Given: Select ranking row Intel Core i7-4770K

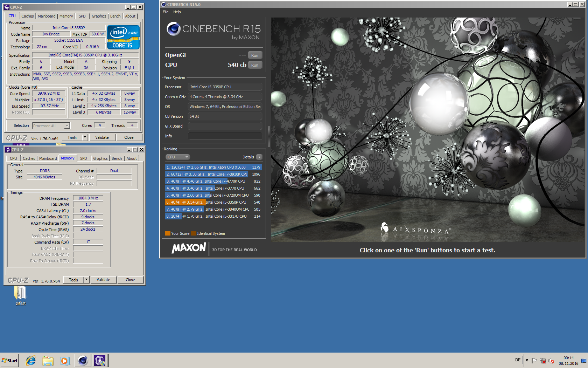Looking at the screenshot, I should coord(213,181).
